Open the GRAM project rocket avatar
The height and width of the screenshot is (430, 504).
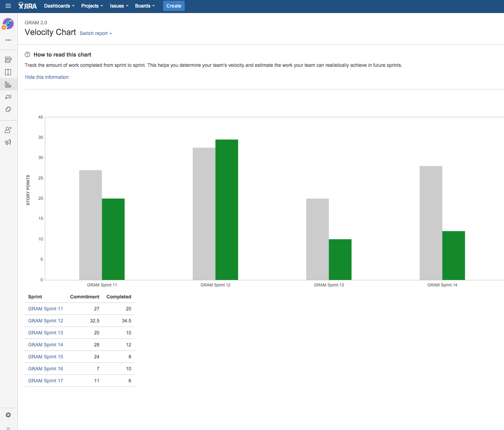8,24
